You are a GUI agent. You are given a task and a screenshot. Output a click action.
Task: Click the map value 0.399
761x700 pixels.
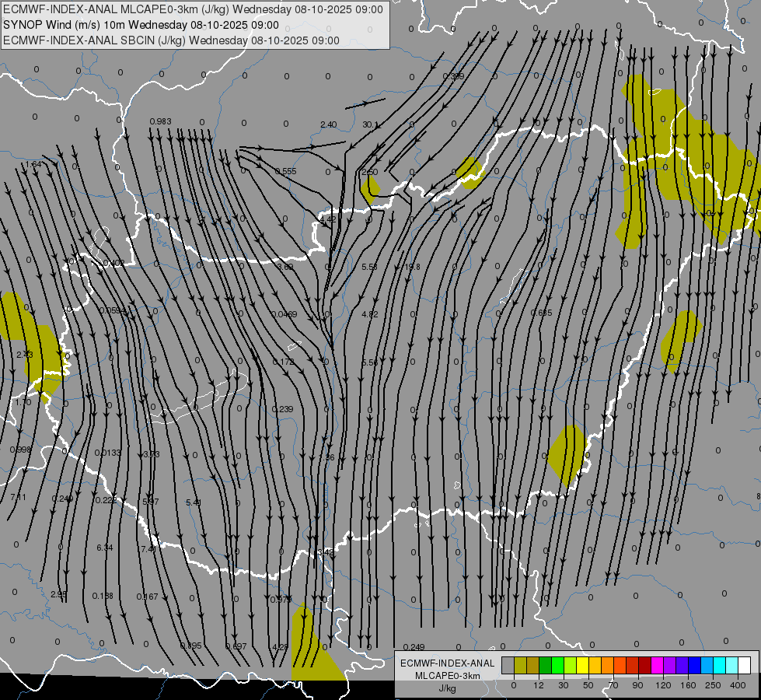453,76
